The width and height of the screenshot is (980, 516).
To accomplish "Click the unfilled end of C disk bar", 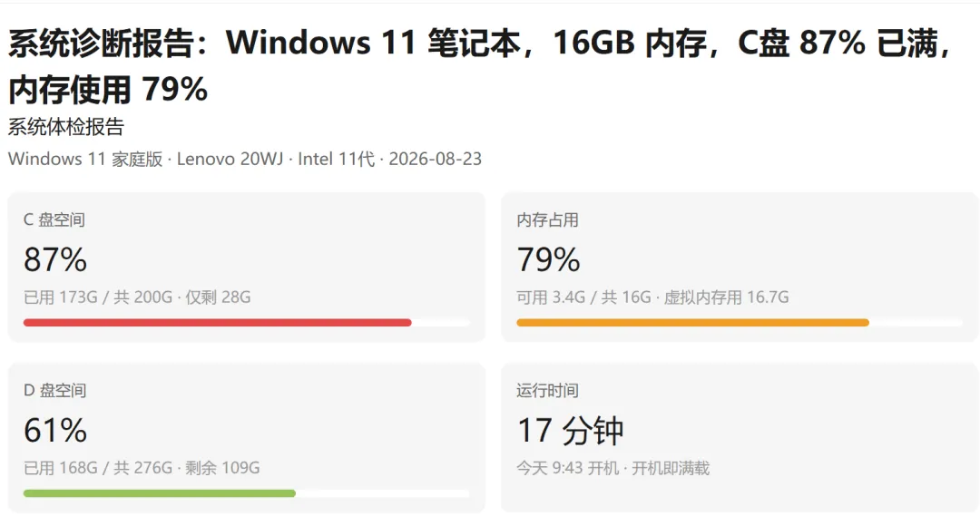I will click(441, 322).
